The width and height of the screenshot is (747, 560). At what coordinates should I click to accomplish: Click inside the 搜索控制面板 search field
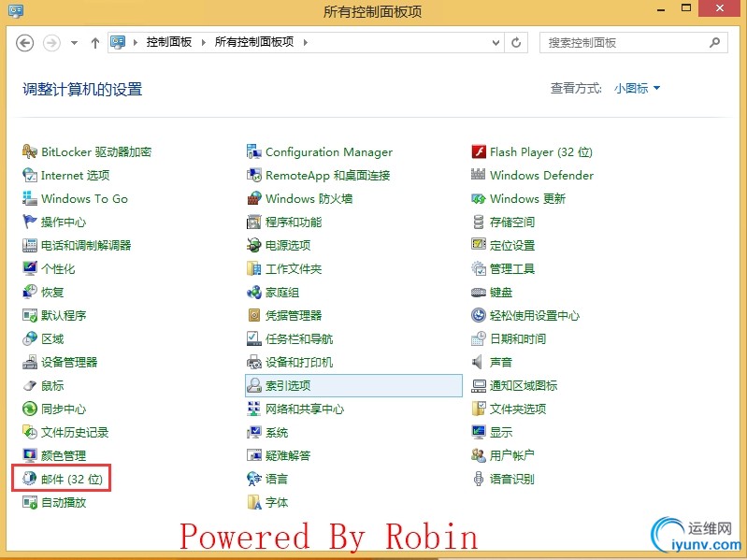[633, 43]
